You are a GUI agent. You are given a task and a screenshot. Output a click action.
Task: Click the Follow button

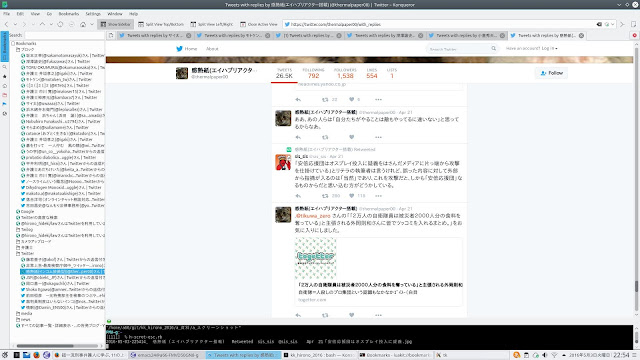point(551,73)
